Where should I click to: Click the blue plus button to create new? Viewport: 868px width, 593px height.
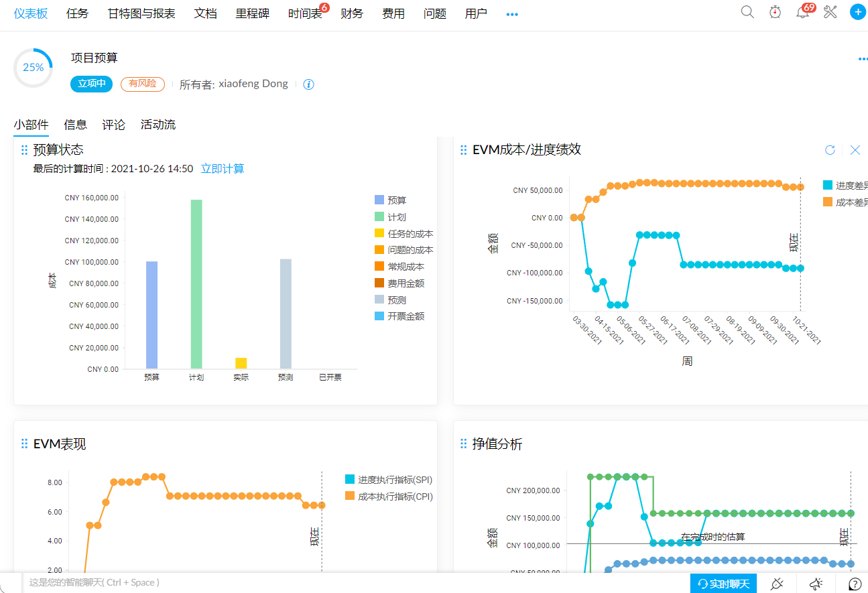857,11
